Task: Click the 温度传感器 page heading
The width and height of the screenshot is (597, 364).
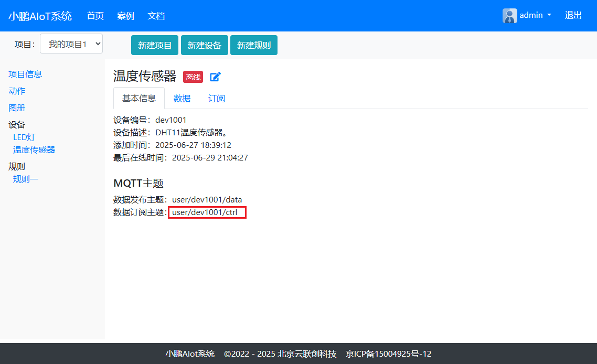Action: point(145,76)
